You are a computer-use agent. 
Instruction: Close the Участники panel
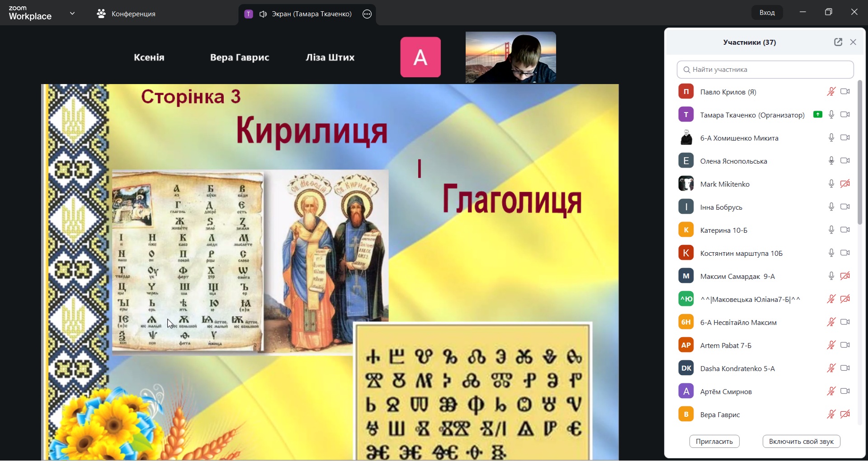click(x=853, y=42)
